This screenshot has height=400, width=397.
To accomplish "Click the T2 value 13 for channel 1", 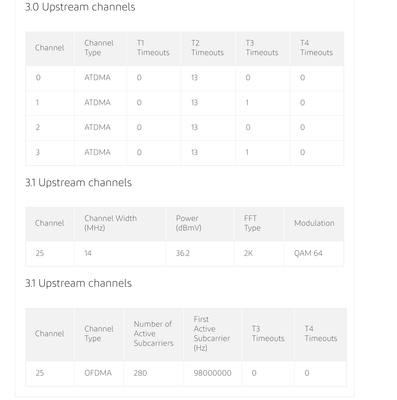I will pyautogui.click(x=195, y=103).
